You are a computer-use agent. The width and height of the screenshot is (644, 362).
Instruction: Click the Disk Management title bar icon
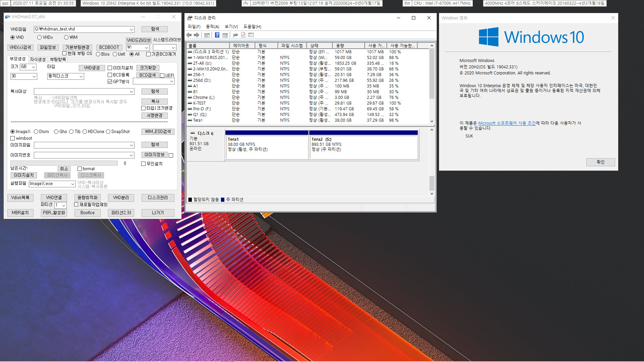[x=190, y=18]
